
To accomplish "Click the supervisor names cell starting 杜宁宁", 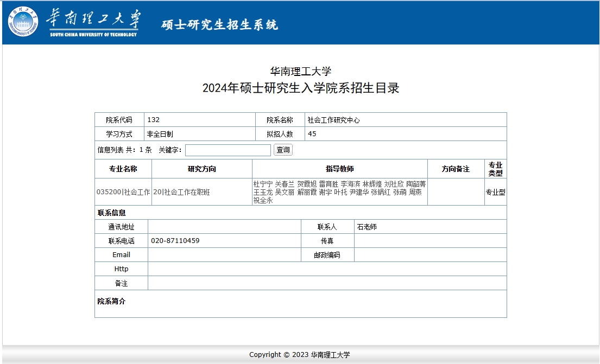I will (340, 192).
